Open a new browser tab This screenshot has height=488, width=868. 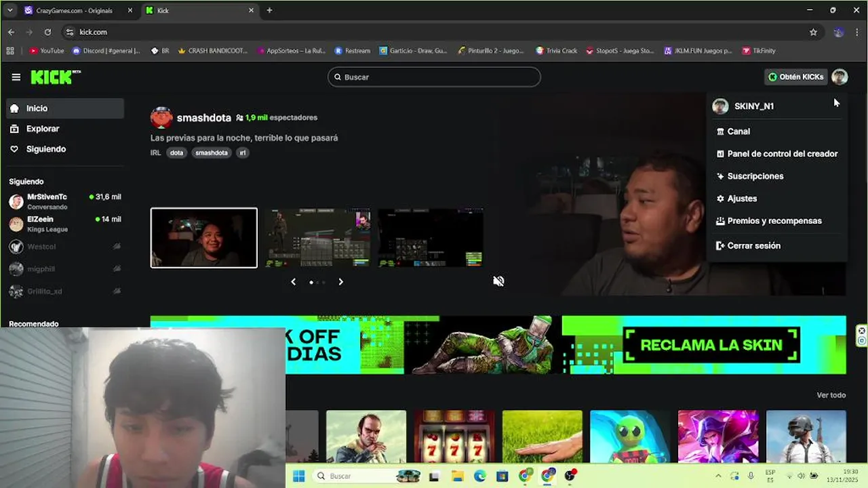[x=269, y=10]
